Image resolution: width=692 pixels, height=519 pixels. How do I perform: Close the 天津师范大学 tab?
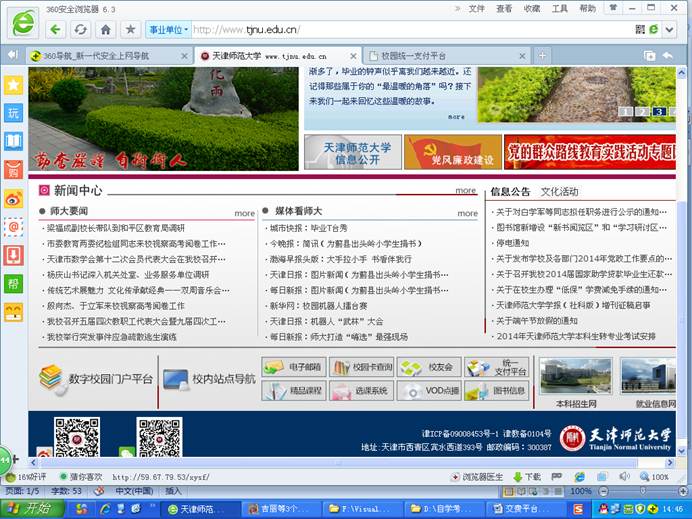tap(353, 56)
